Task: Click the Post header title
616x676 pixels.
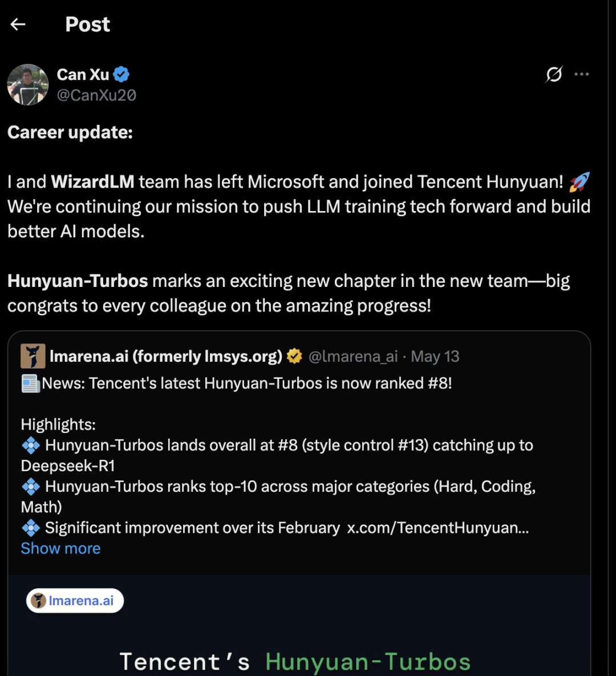Action: pos(87,25)
